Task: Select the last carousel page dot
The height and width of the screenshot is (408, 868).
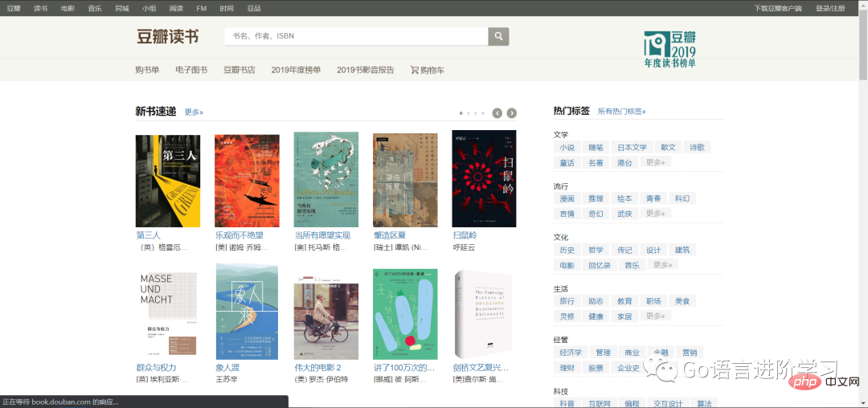Action: pos(483,113)
